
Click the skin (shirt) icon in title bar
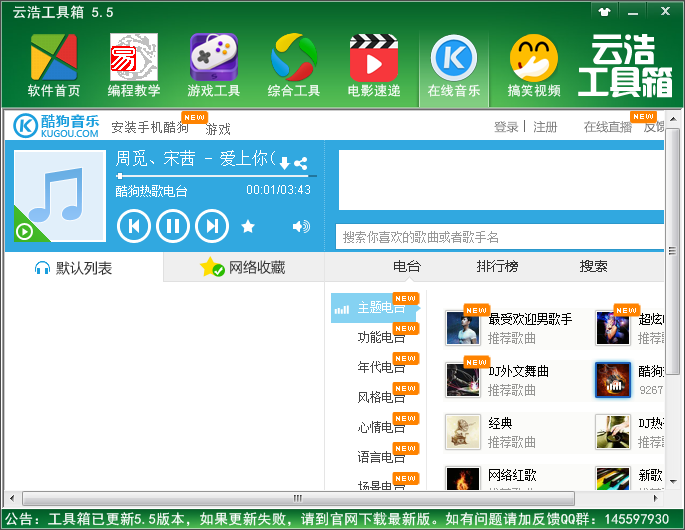tap(605, 12)
